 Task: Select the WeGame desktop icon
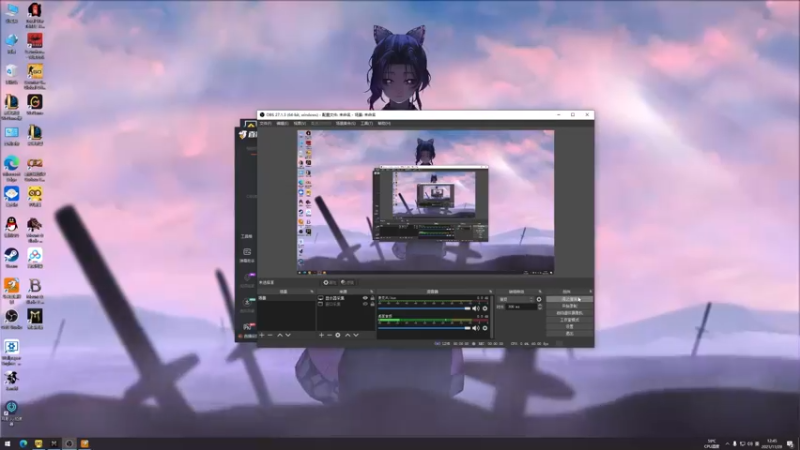(35, 105)
